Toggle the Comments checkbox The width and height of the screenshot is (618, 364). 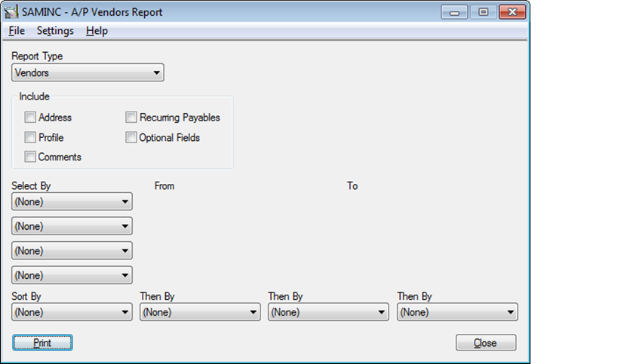[x=30, y=158]
